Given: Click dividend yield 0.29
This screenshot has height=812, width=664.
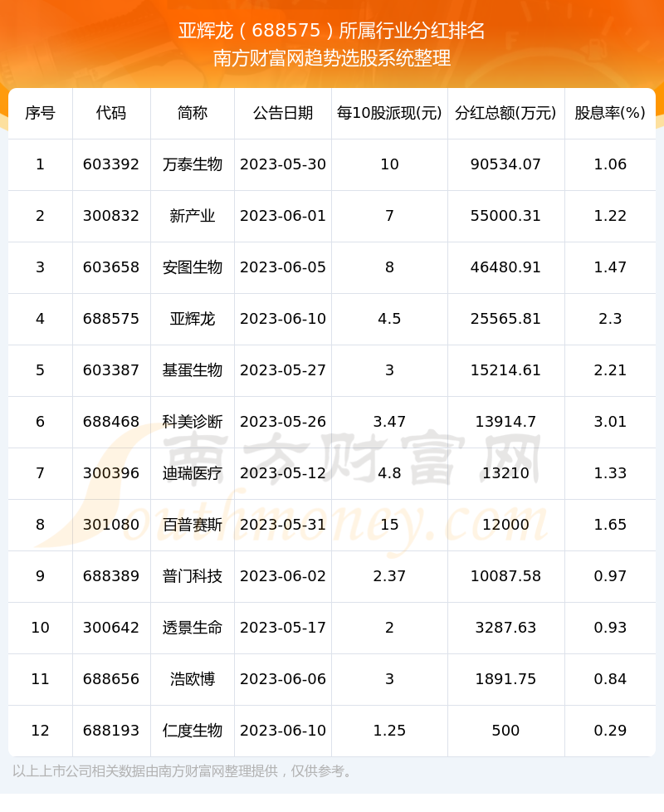Looking at the screenshot, I should click(x=610, y=730).
